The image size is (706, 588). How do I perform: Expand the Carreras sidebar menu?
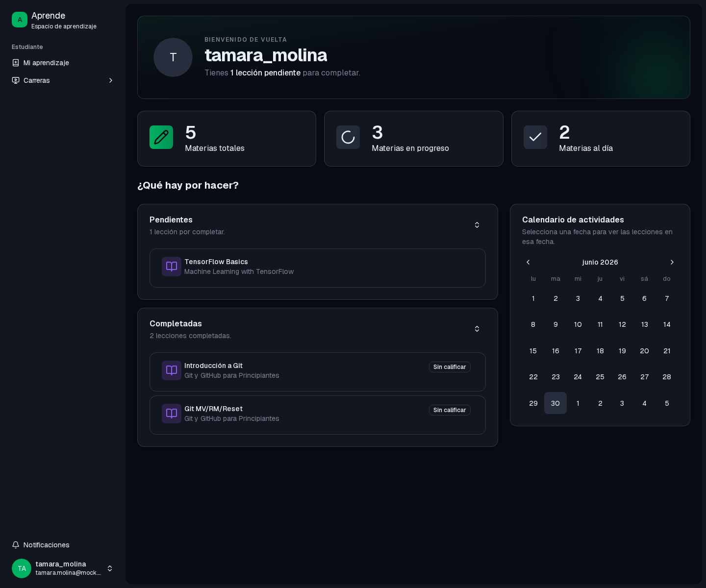(63, 80)
